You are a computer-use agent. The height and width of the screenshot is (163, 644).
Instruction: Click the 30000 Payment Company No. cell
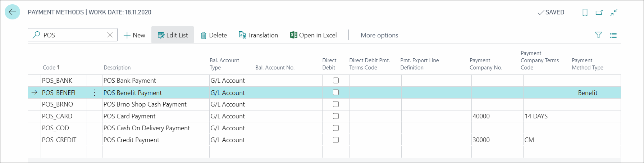(x=497, y=140)
